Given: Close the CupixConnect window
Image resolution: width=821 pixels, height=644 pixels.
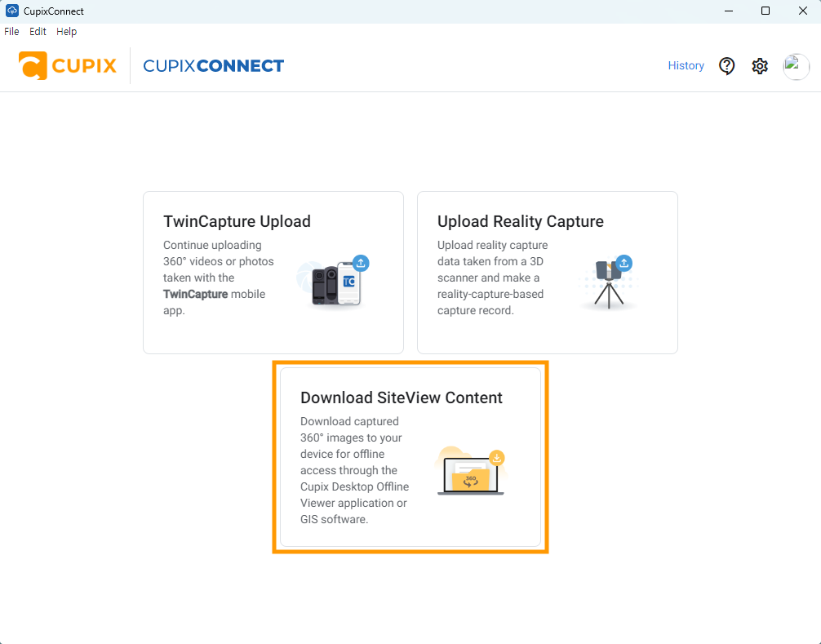Looking at the screenshot, I should (x=802, y=11).
